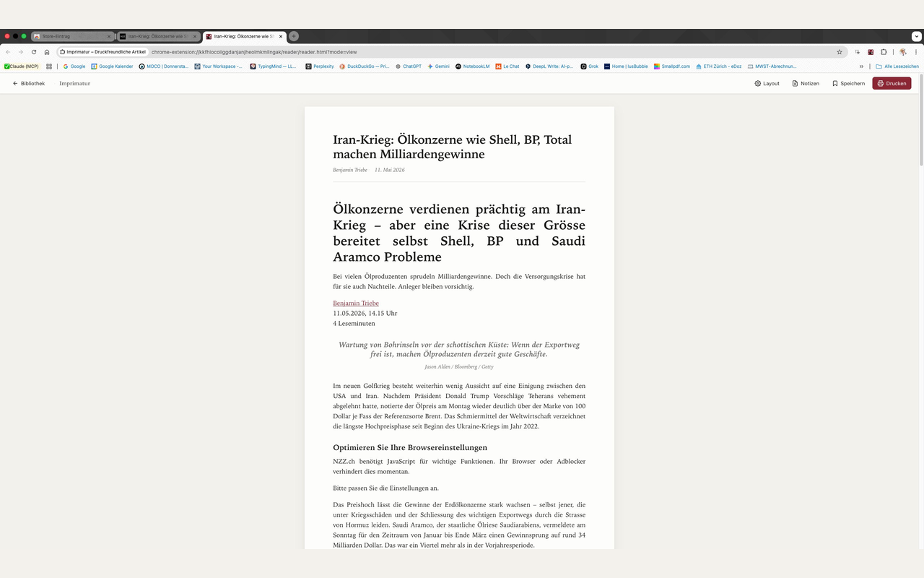Image resolution: width=924 pixels, height=578 pixels.
Task: Click the Imprimatur logo text
Action: coord(74,83)
